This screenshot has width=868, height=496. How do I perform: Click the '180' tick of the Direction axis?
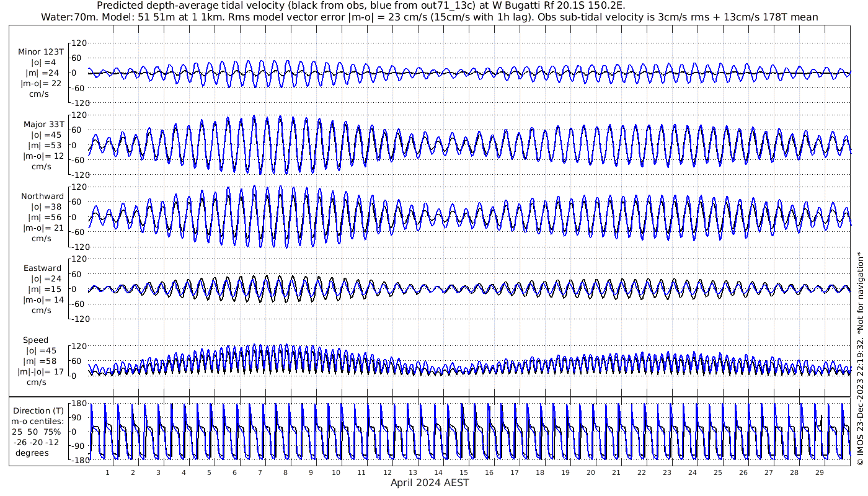(78, 404)
